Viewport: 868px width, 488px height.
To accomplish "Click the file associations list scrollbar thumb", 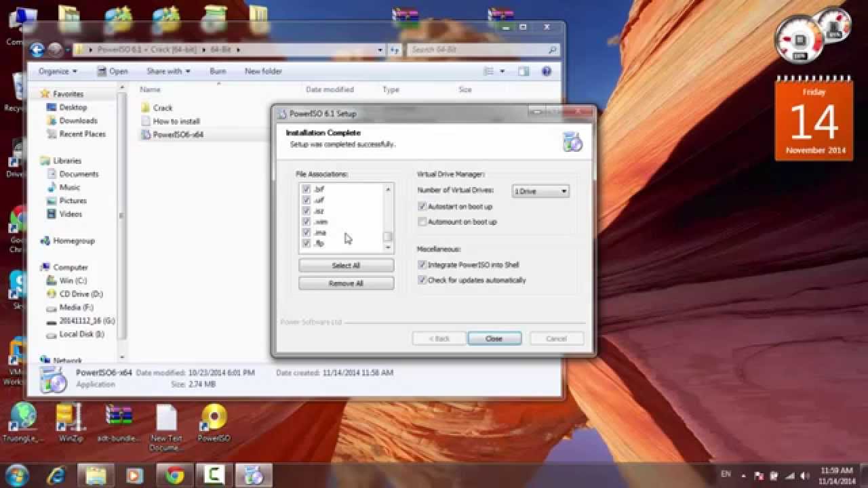I will 388,237.
